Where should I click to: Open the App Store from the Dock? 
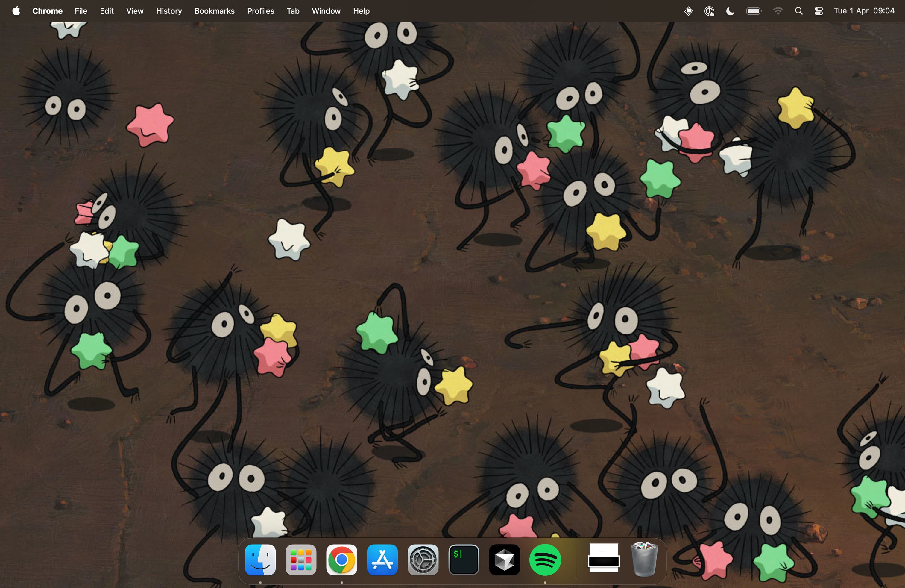382,560
